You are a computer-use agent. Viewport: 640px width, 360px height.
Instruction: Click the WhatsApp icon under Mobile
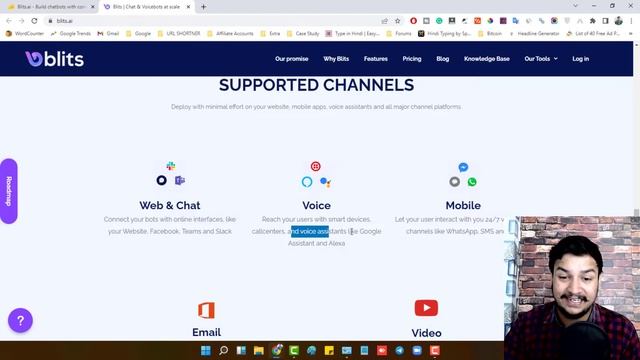[x=472, y=182]
